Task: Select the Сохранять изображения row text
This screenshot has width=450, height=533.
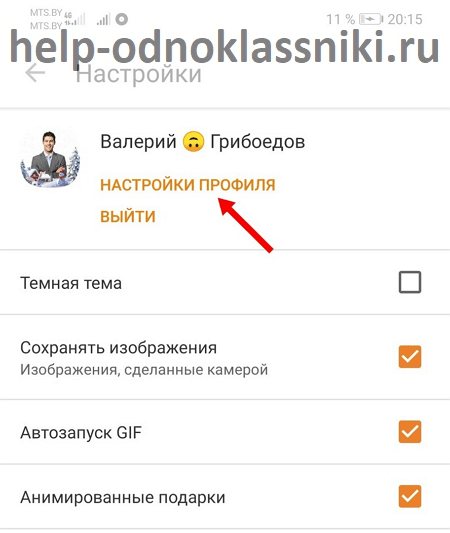Action: click(118, 348)
